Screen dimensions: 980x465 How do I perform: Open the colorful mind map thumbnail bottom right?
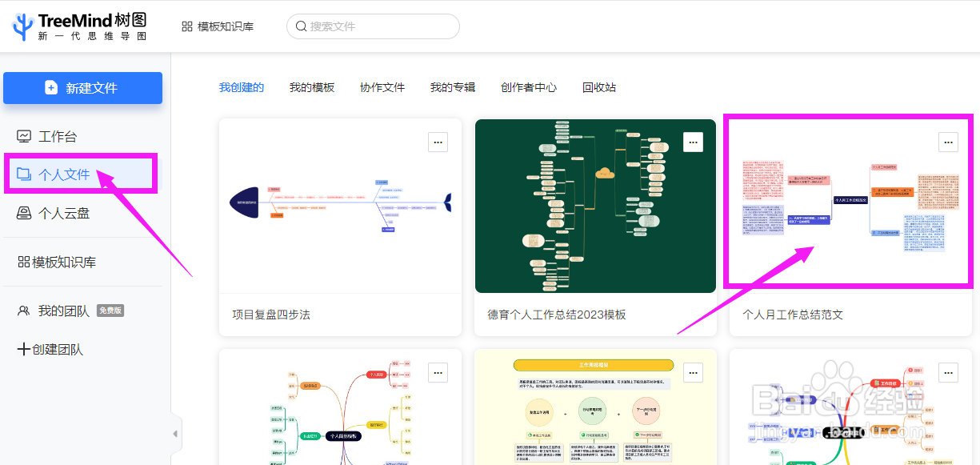[x=850, y=407]
